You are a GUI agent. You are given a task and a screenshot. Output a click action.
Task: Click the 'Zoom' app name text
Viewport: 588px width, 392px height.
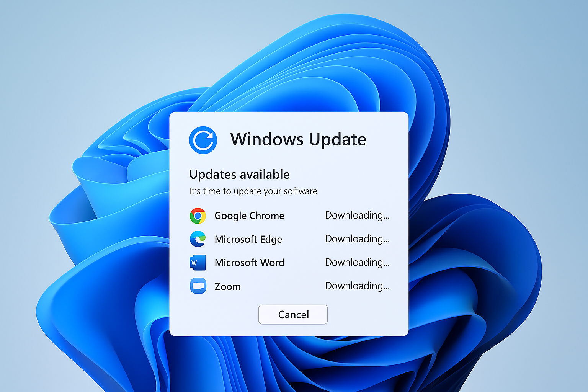(227, 286)
